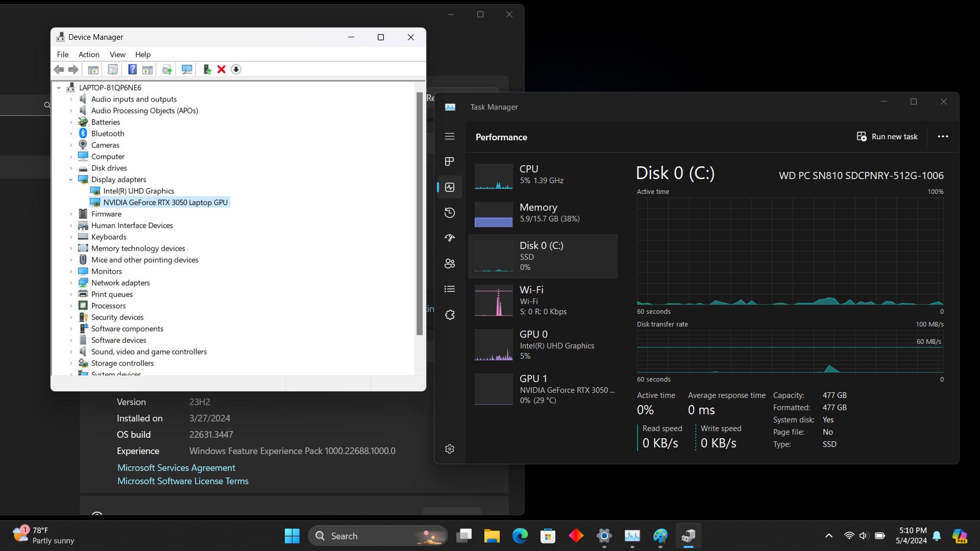
Task: Click the Disk active time graph
Action: (790, 252)
